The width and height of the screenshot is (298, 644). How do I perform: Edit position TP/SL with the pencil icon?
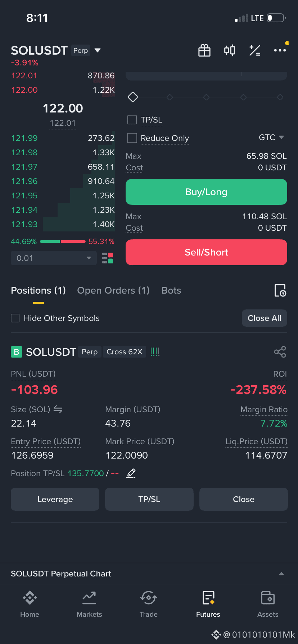(x=131, y=473)
